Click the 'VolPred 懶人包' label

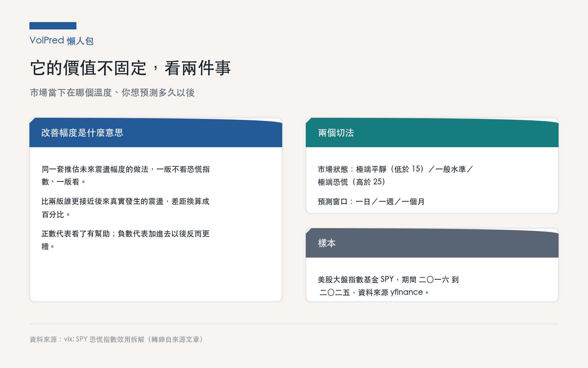(x=62, y=40)
